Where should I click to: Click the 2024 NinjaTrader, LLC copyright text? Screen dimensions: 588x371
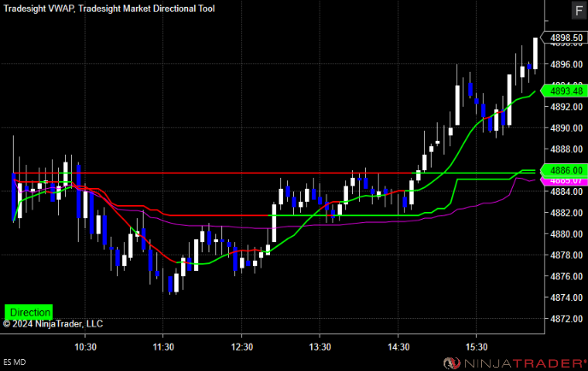pyautogui.click(x=53, y=324)
